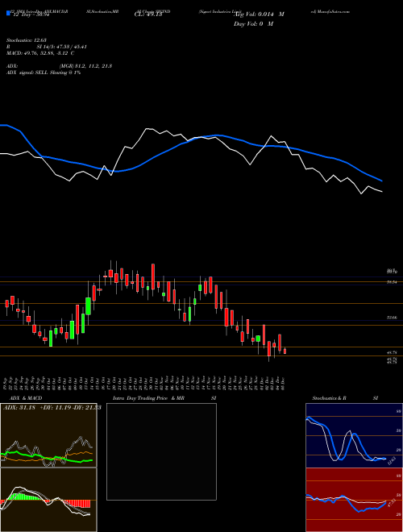Click the 'SI 14/3: 47.53 / 45.41' value
This screenshot has height=532, width=403.
pyautogui.click(x=61, y=47)
